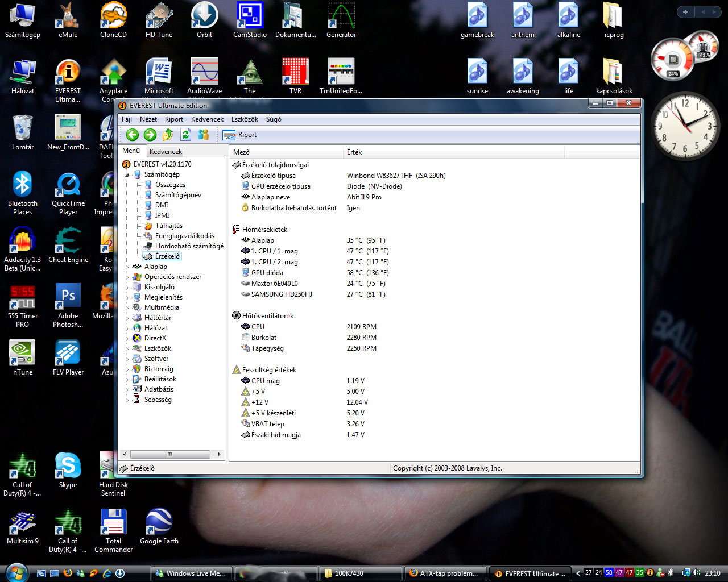Click the Total Commander desktop icon
Viewport: 728px width, 582px height.
click(114, 531)
